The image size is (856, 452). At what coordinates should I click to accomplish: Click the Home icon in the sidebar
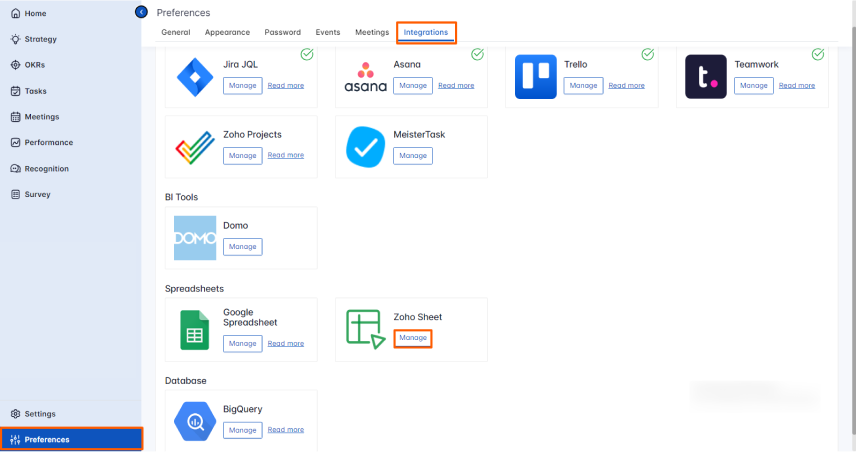click(15, 13)
